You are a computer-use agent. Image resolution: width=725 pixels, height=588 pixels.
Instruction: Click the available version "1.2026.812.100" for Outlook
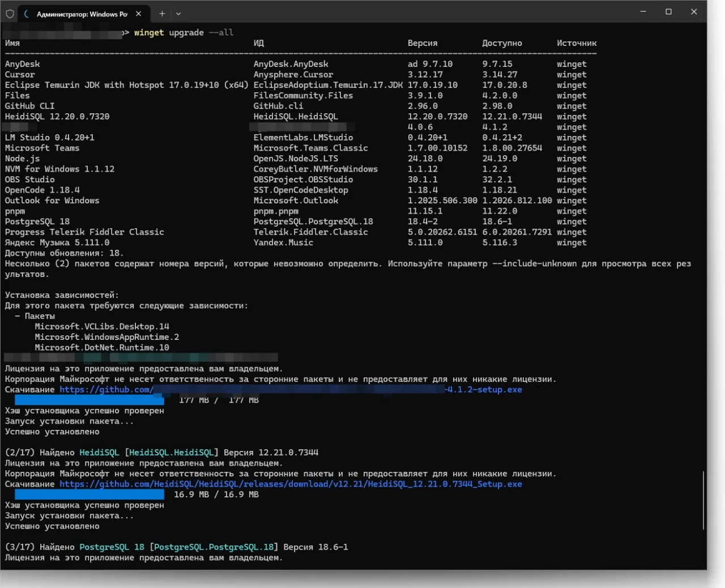point(517,201)
